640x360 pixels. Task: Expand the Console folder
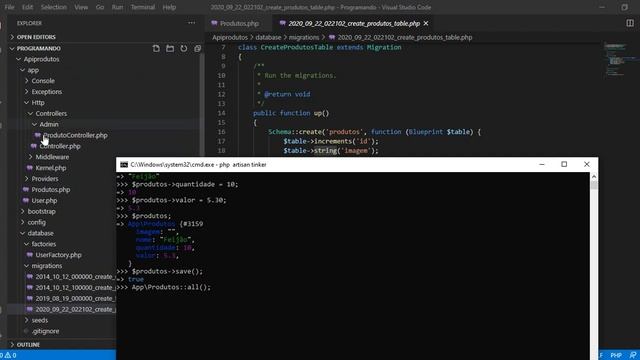(43, 81)
